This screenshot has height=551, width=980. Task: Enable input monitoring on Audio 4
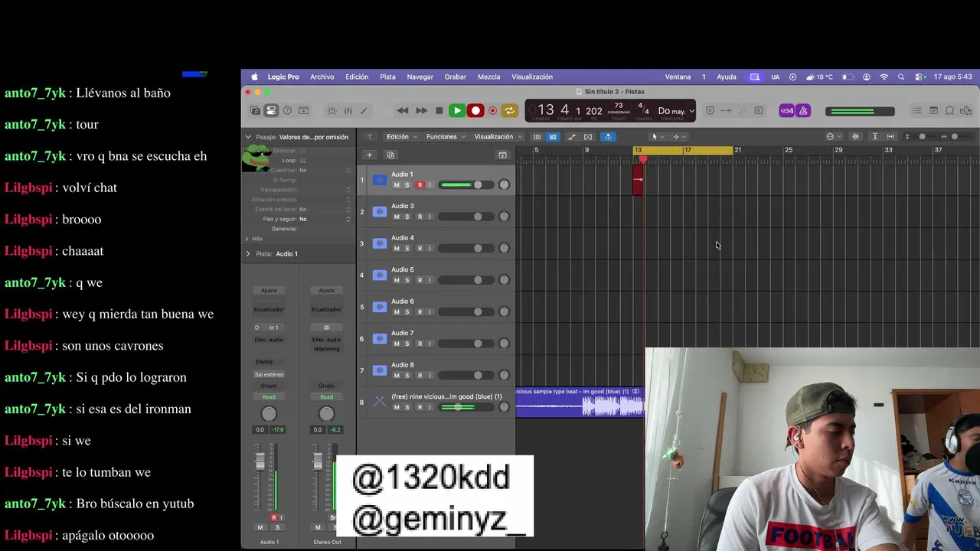pos(430,249)
